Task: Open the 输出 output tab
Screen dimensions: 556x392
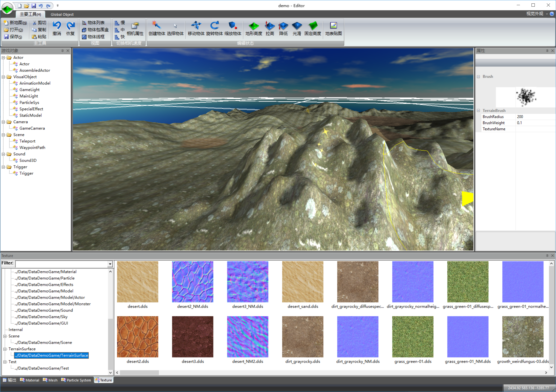Action: point(9,380)
